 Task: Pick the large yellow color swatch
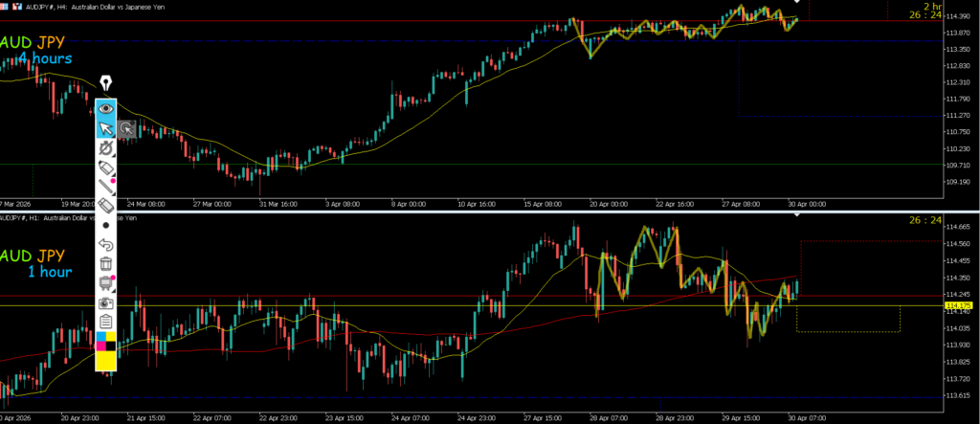pos(106,361)
